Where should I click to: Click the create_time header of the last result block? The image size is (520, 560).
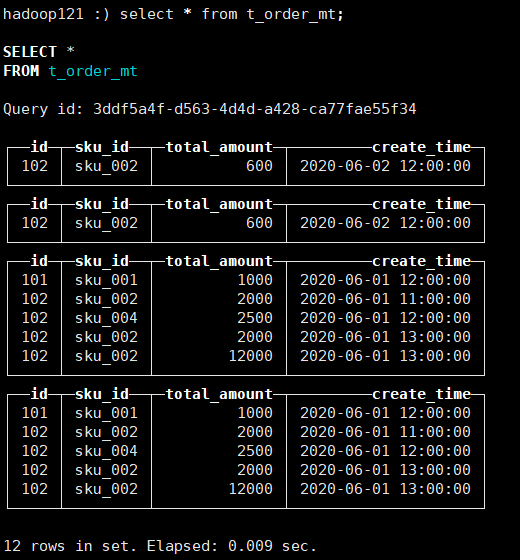tap(421, 394)
